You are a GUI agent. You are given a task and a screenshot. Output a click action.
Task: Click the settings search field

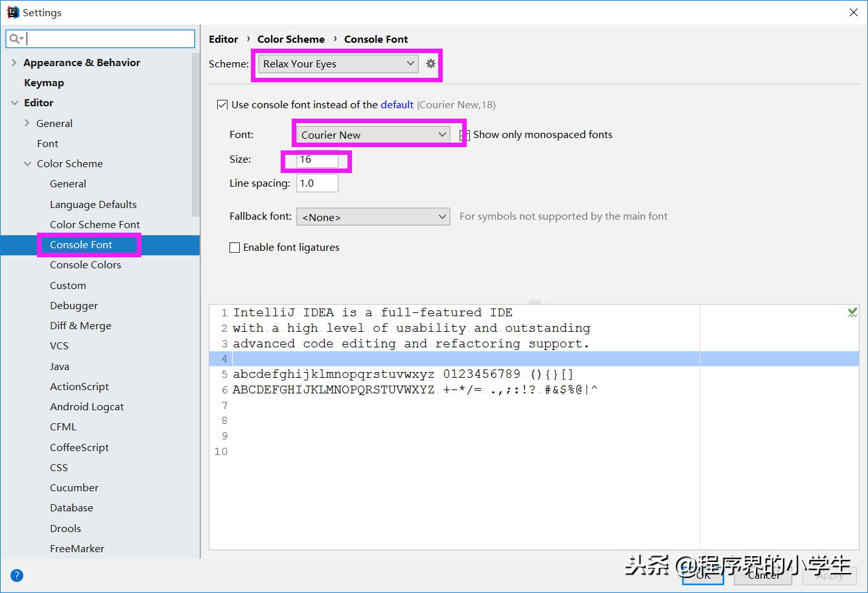click(x=100, y=39)
